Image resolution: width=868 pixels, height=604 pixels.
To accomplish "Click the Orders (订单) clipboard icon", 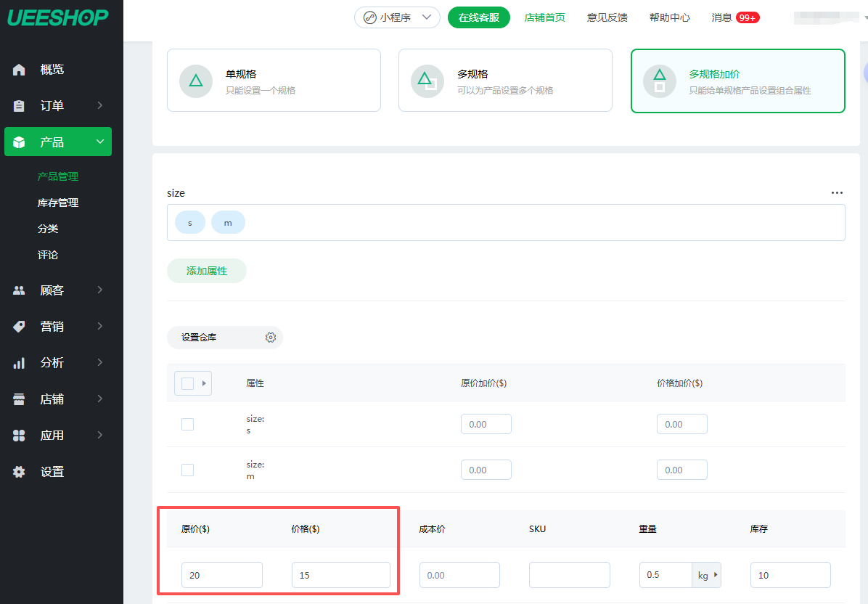I will pyautogui.click(x=20, y=106).
